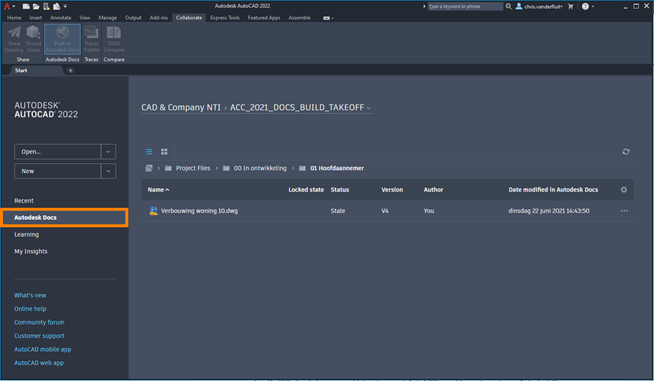This screenshot has height=381, width=654.
Task: Click the user account avatar icon
Action: coord(519,6)
